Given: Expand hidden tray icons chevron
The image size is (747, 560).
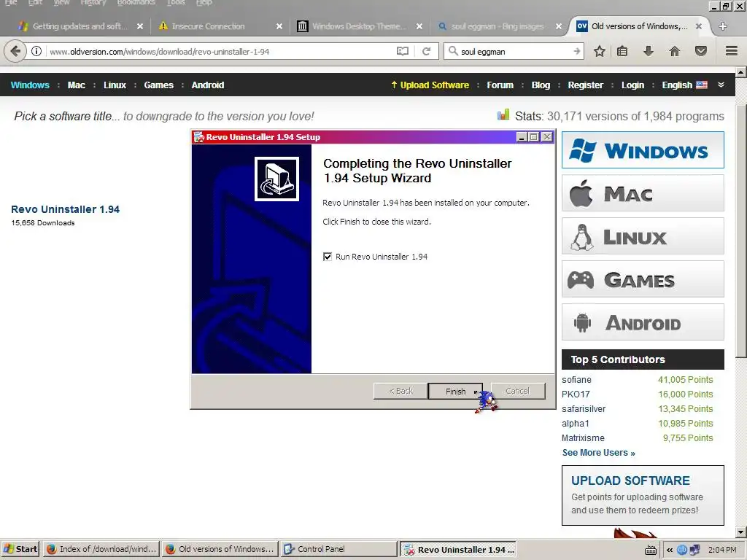Looking at the screenshot, I should (670, 550).
